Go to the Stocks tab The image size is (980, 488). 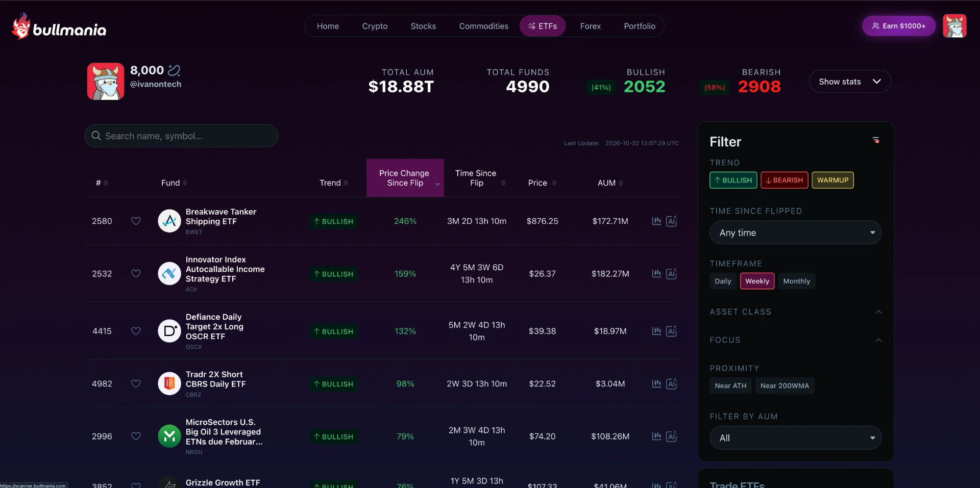tap(423, 26)
